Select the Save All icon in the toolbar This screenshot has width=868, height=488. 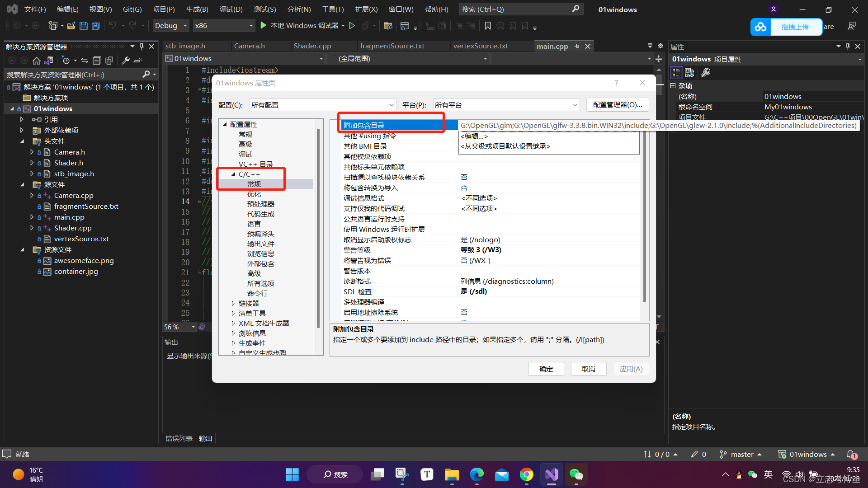(x=95, y=26)
